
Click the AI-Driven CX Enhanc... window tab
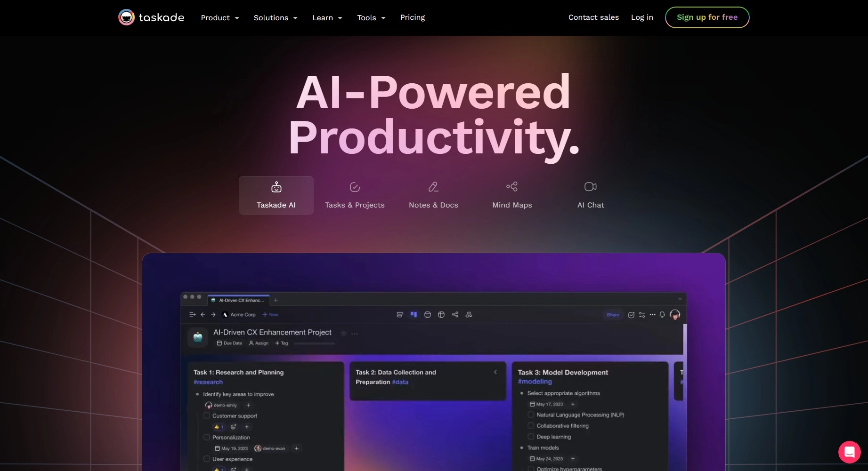click(239, 300)
